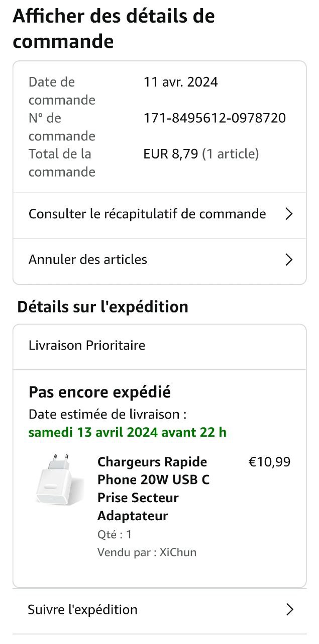Tap the Livraison Prioritaire label
The height and width of the screenshot is (644, 319).
coord(87,346)
